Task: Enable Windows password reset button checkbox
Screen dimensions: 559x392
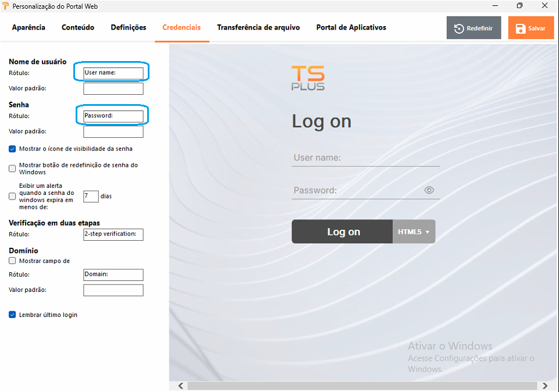Action: pyautogui.click(x=13, y=169)
